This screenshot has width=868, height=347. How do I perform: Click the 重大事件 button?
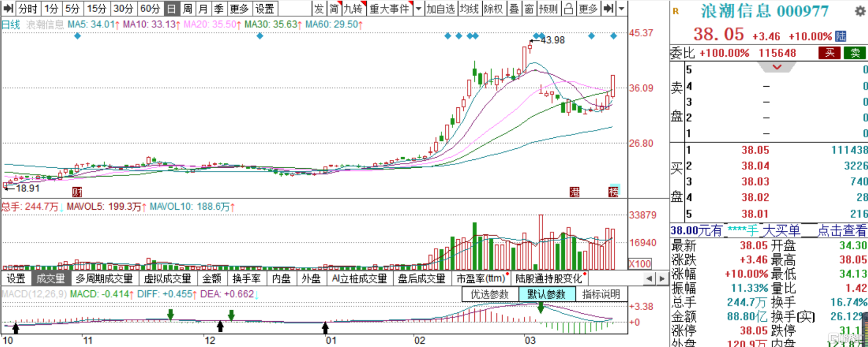[x=390, y=8]
